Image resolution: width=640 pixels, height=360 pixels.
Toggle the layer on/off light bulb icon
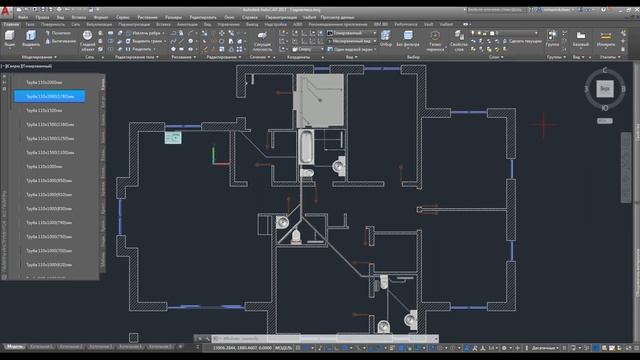(x=473, y=33)
